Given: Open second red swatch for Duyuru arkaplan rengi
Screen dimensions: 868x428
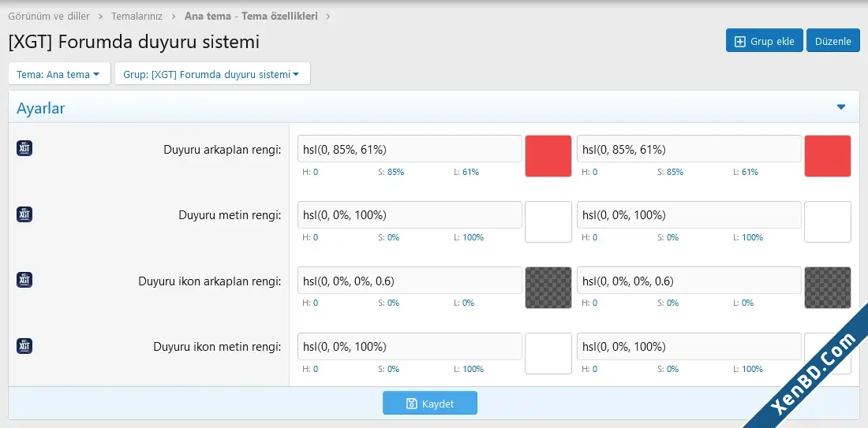Looking at the screenshot, I should point(828,156).
